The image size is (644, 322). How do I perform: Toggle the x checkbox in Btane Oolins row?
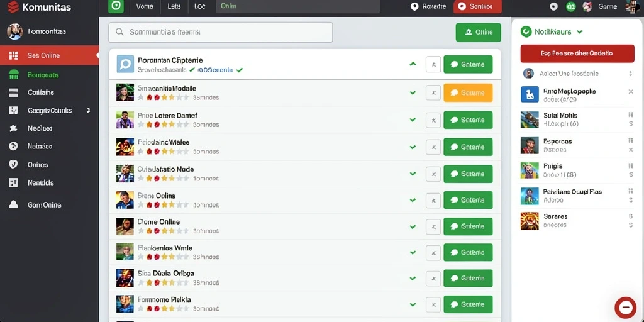click(433, 200)
